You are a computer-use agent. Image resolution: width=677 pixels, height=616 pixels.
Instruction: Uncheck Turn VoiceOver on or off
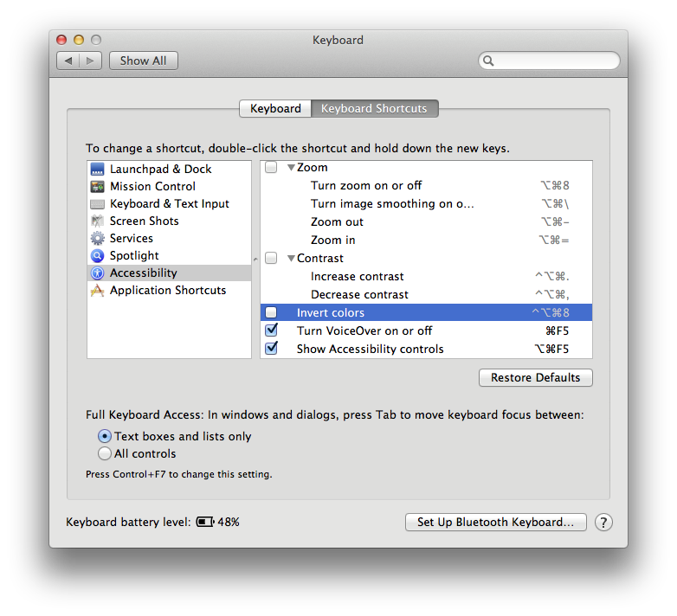[271, 330]
